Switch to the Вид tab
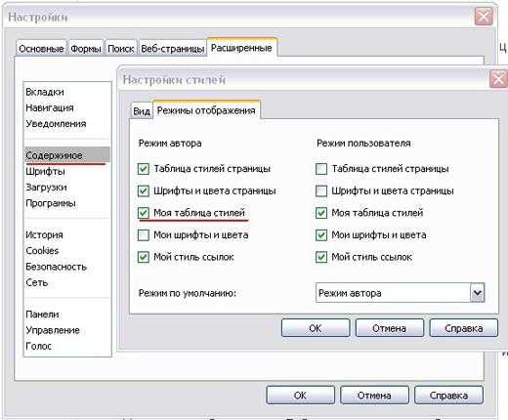 tap(142, 111)
